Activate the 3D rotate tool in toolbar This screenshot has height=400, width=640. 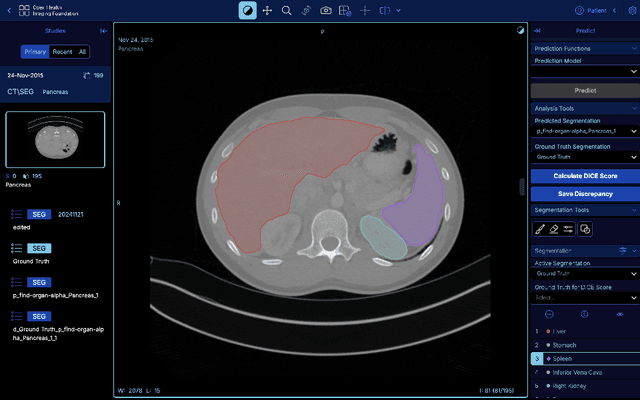[306, 11]
